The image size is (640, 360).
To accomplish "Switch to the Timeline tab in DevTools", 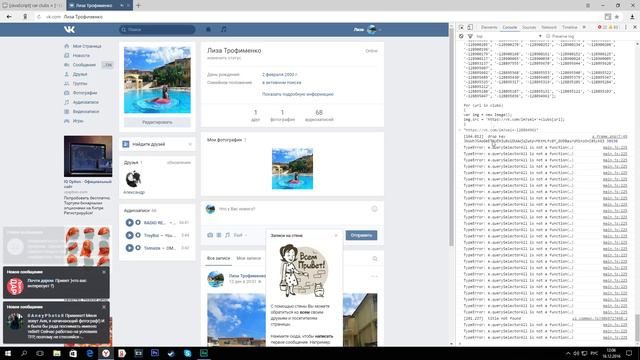I will click(x=569, y=27).
